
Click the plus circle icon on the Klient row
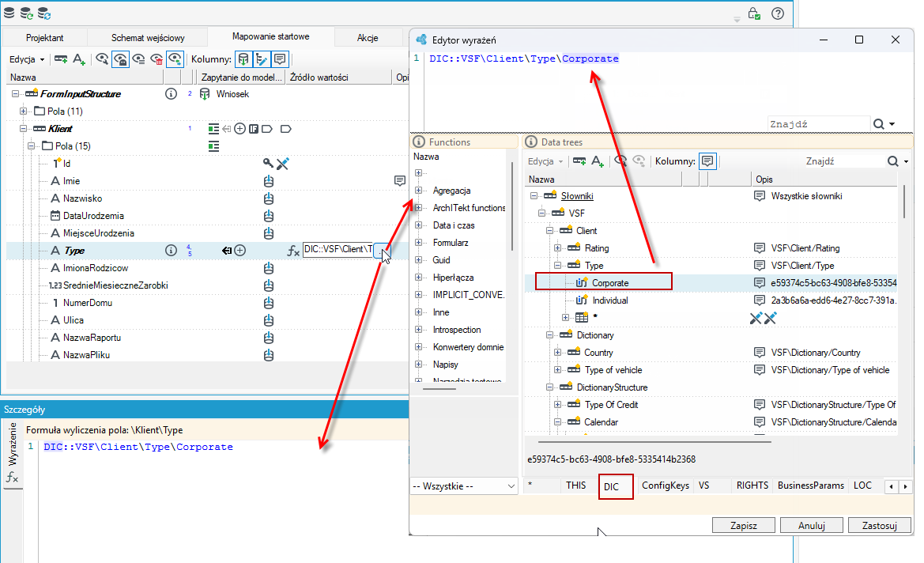tap(239, 129)
